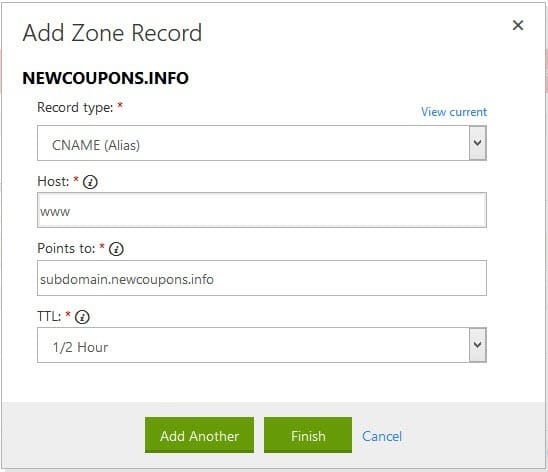Focus the Host field containing www

click(262, 210)
